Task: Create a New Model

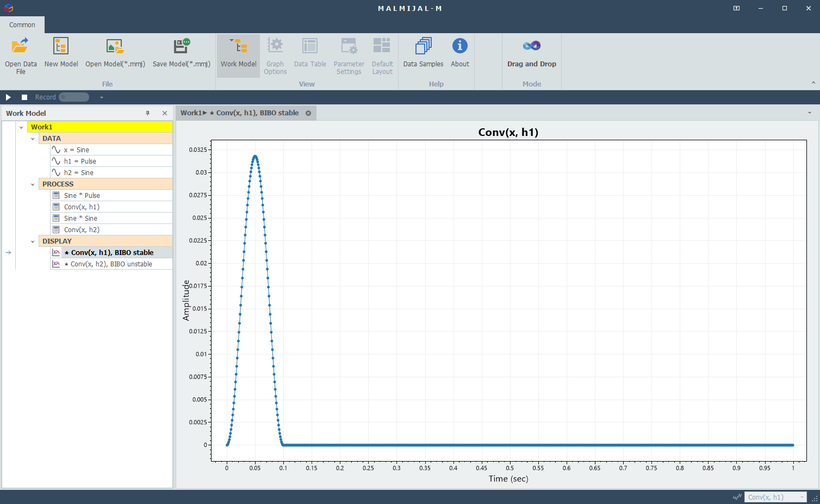Action: (x=61, y=53)
